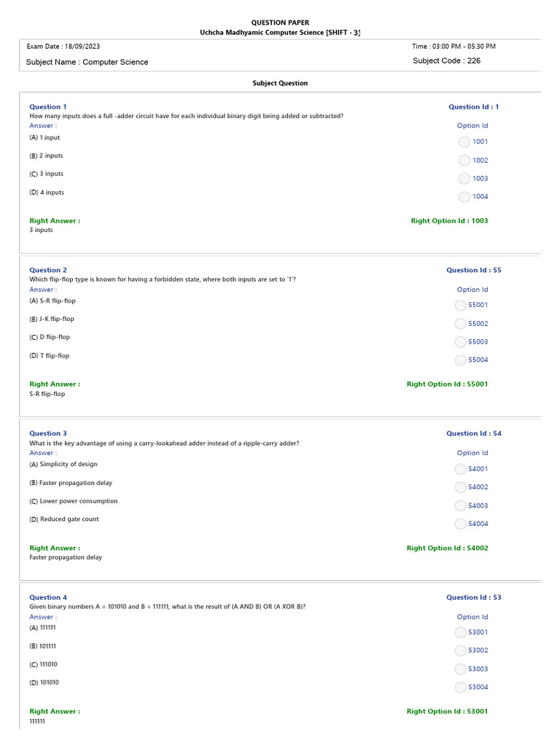Pick radio button for option 53002
Screen dimensions: 560x747
pyautogui.click(x=460, y=651)
